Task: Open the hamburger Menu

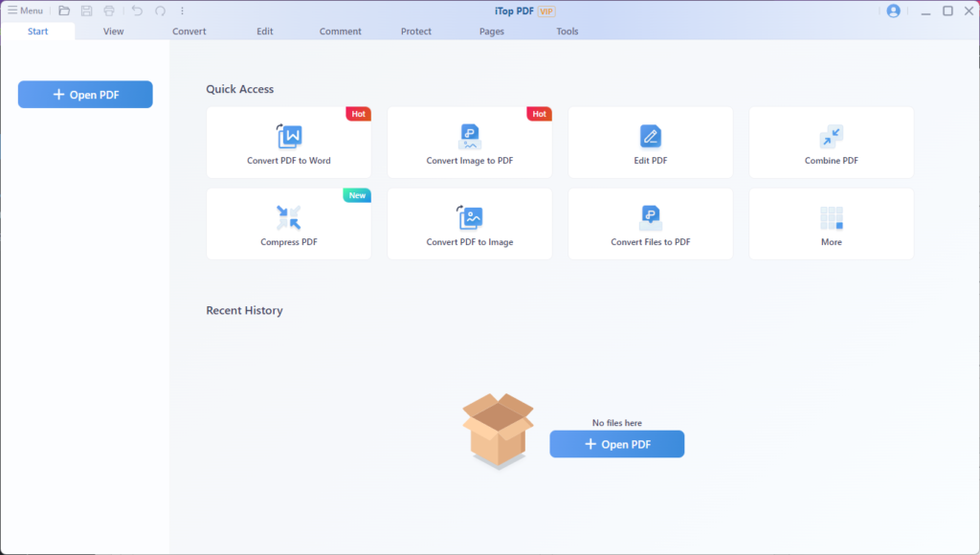Action: 25,11
